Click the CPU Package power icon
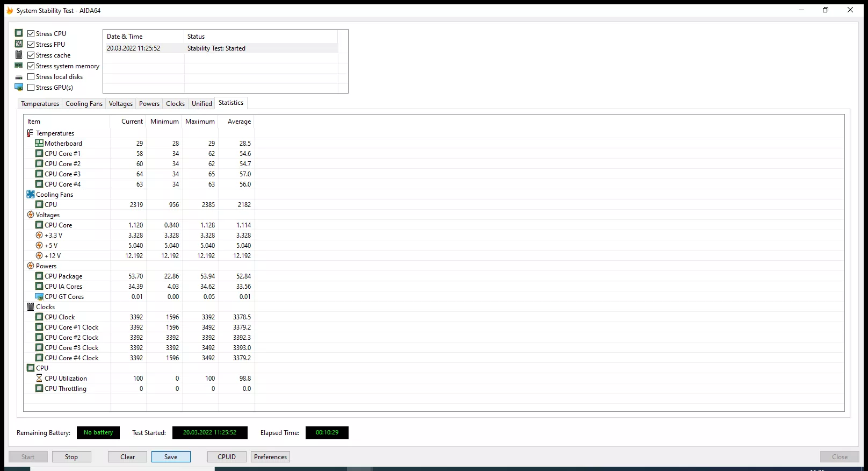The height and width of the screenshot is (471, 868). (x=39, y=276)
